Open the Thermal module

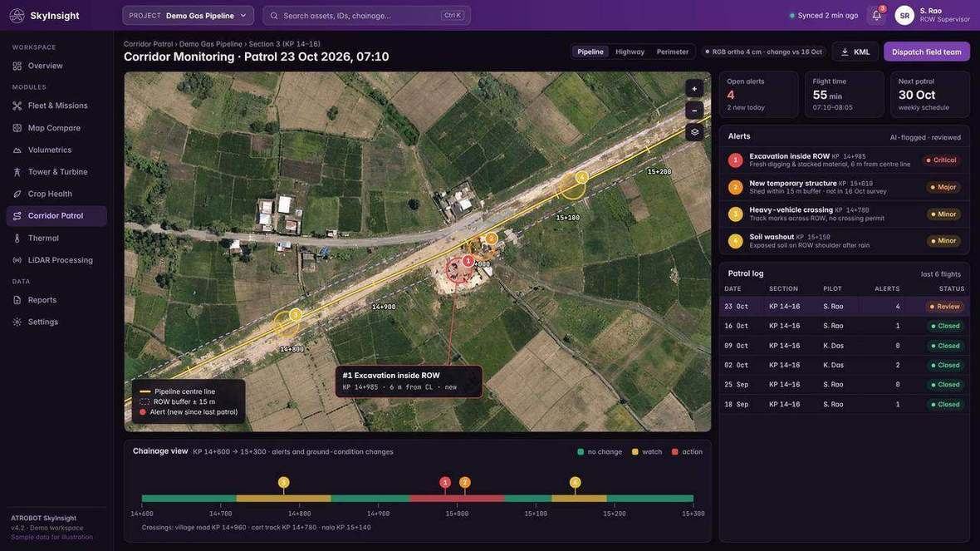(x=56, y=239)
